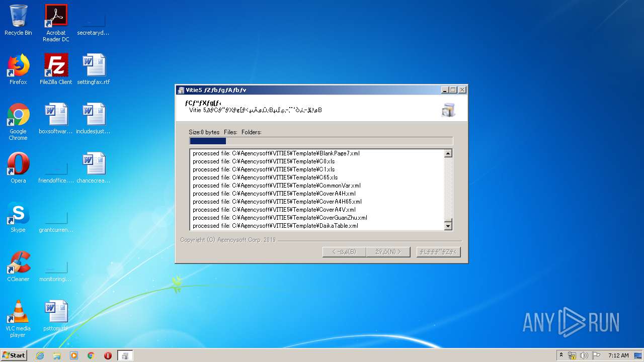
Task: Open Internet Explorer from the taskbar
Action: [x=40, y=355]
